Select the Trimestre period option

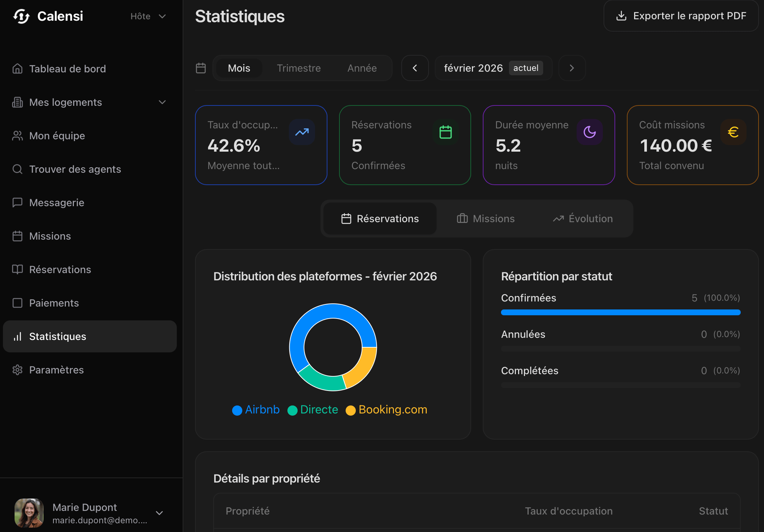pyautogui.click(x=299, y=68)
